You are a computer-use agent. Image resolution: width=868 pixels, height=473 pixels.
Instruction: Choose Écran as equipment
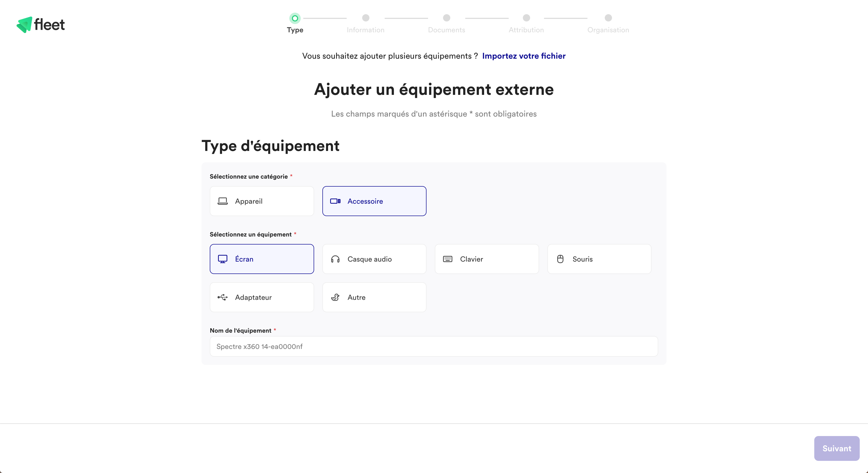tap(262, 259)
